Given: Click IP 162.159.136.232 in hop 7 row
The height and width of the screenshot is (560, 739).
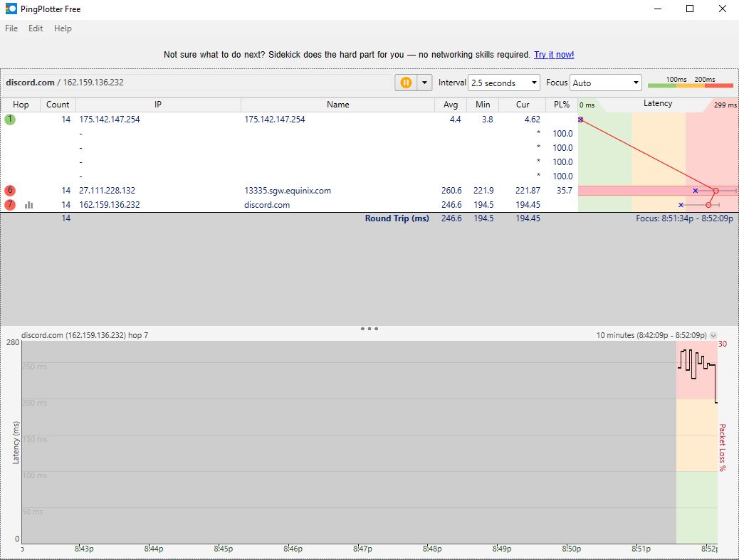Looking at the screenshot, I should click(x=110, y=205).
